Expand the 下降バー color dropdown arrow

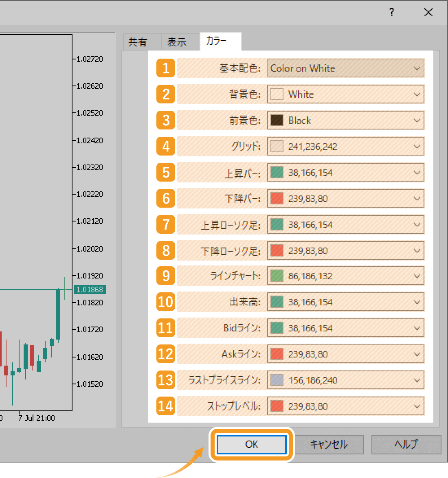[x=417, y=198]
